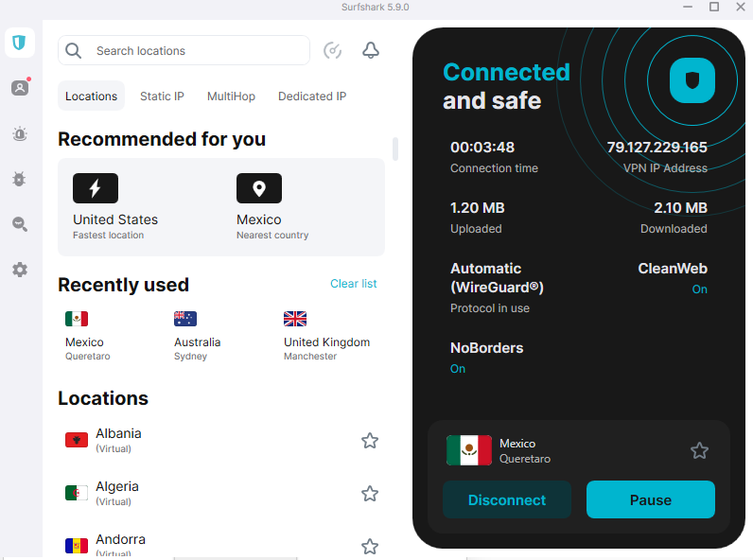Select the United Kingdom flag icon

(x=295, y=319)
